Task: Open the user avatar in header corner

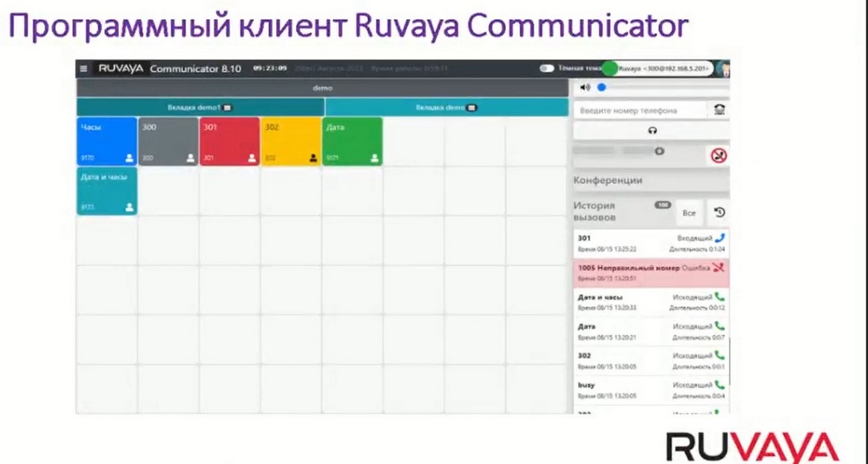Action: [x=723, y=69]
